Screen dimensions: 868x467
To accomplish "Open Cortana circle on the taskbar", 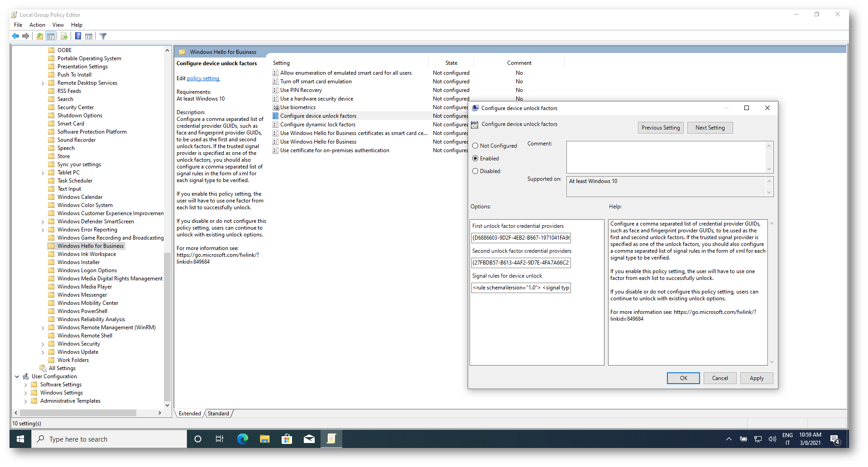I will click(x=197, y=439).
